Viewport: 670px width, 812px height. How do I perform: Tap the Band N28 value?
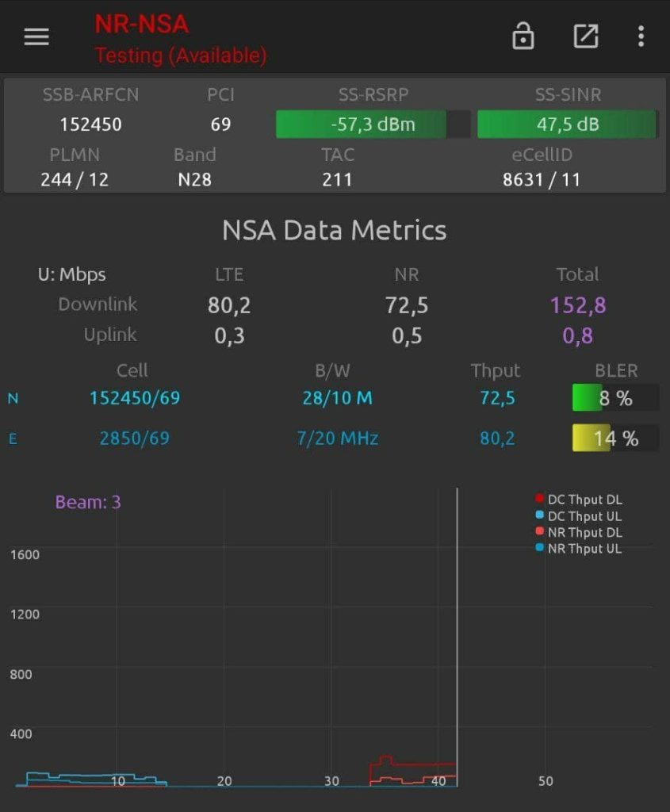tap(194, 179)
